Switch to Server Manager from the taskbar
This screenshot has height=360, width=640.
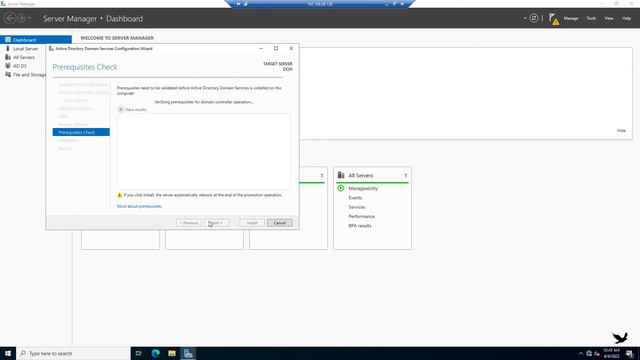click(188, 353)
